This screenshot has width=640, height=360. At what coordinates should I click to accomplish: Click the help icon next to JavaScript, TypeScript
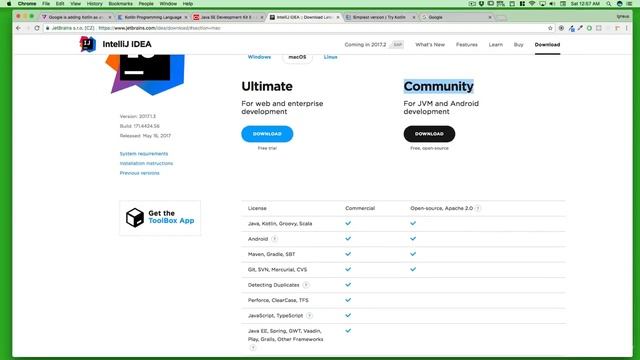point(309,316)
